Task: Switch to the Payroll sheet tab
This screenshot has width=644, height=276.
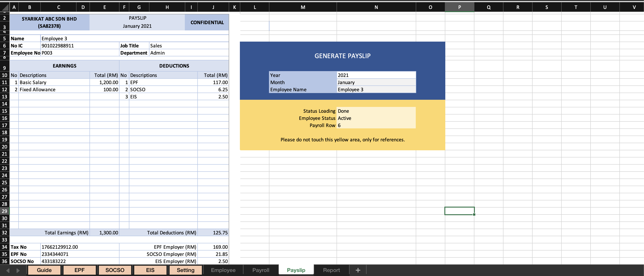Action: point(261,270)
